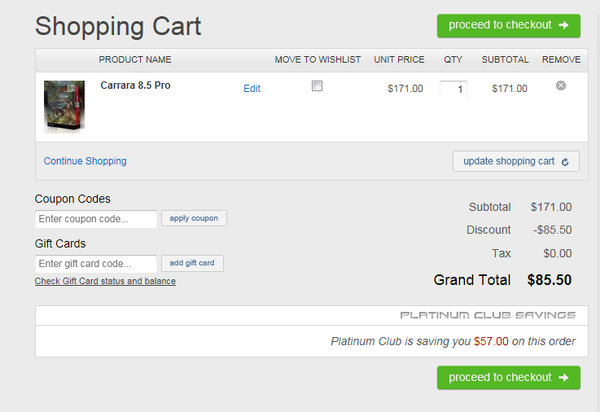This screenshot has width=600, height=412.
Task: Click the arrow icon on bottom checkout button
Action: (x=564, y=377)
